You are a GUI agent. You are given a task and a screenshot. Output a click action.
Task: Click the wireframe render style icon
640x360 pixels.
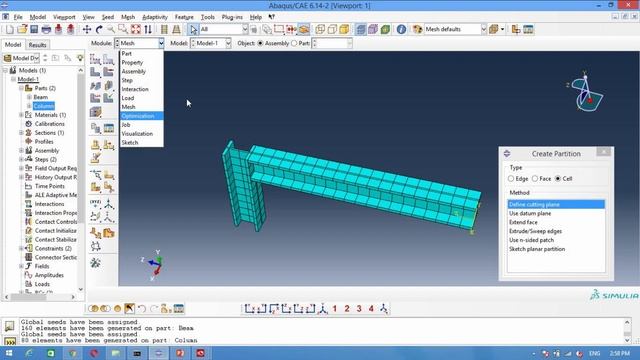320,29
